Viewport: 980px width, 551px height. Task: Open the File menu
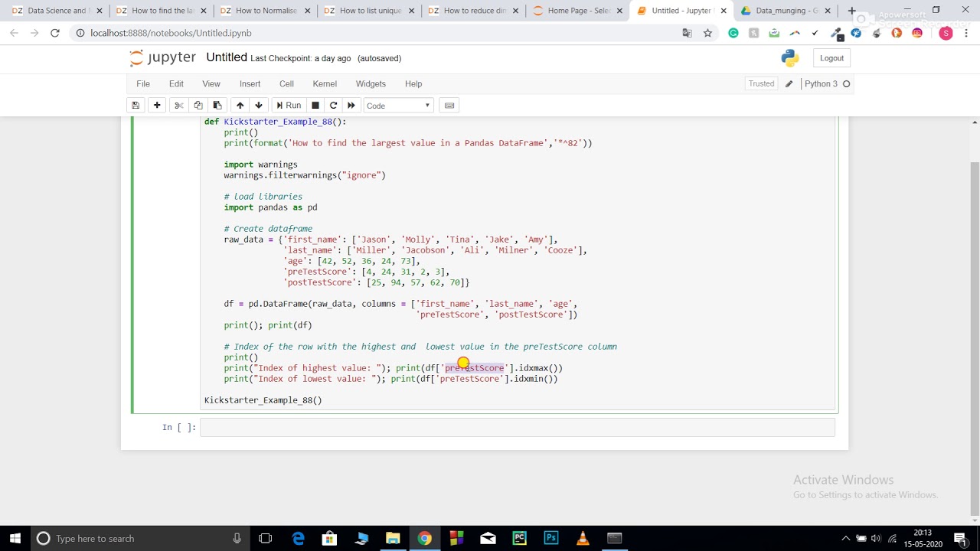coord(143,83)
